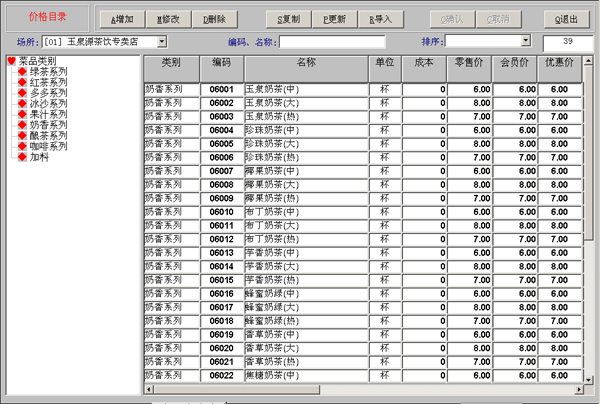Viewport: 600px width, 404px height.
Task: Select name cell 芋香奶茶(热)
Action: pyautogui.click(x=306, y=280)
